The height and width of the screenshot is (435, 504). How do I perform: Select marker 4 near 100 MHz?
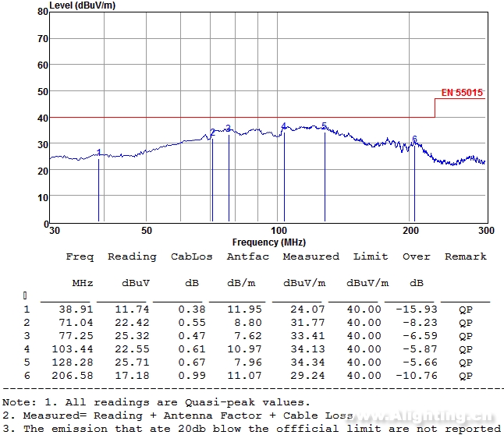[x=283, y=126]
